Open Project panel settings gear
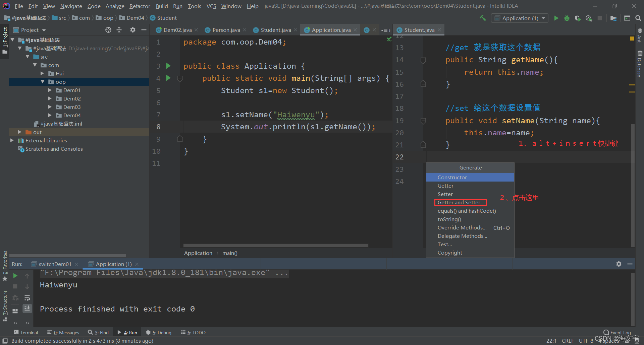Image resolution: width=644 pixels, height=345 pixels. 133,30
